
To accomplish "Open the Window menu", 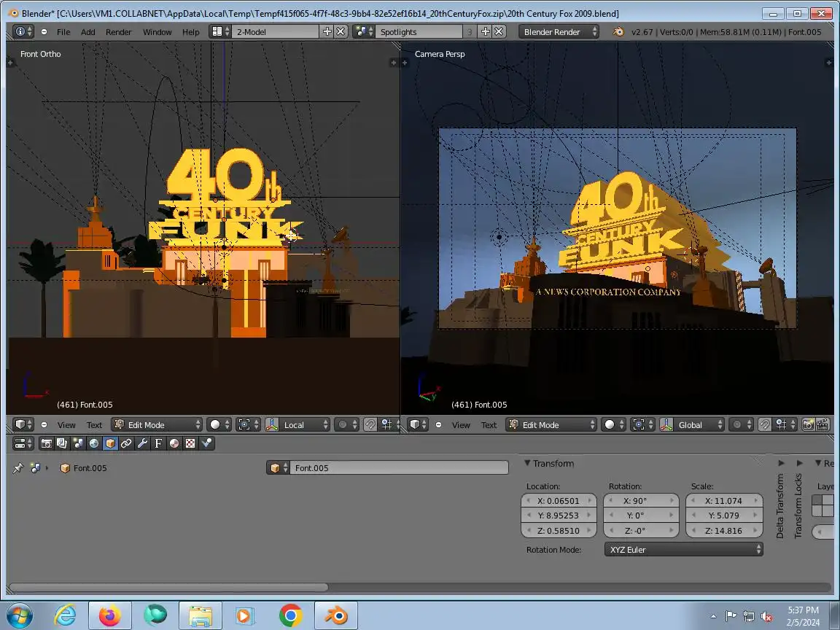I will (x=157, y=32).
